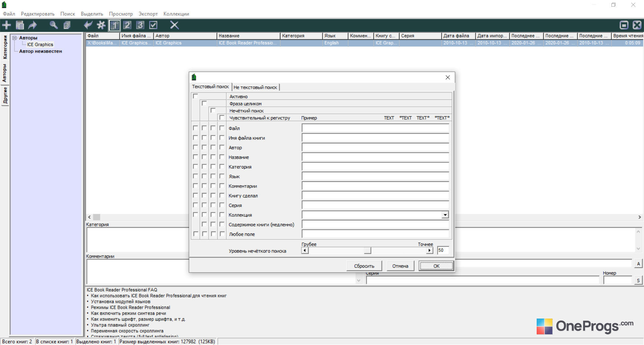Click the slider right arrow near Точнее
The image size is (644, 345).
click(429, 251)
